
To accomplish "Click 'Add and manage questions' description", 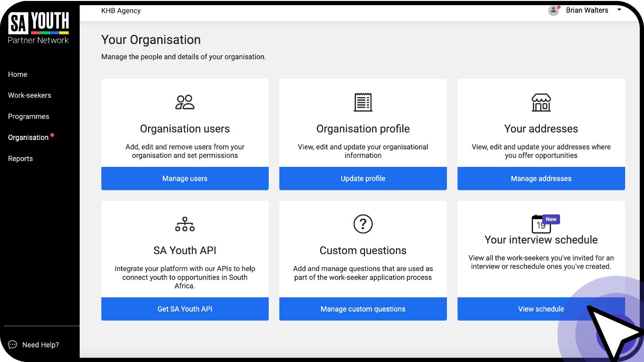I will click(363, 273).
